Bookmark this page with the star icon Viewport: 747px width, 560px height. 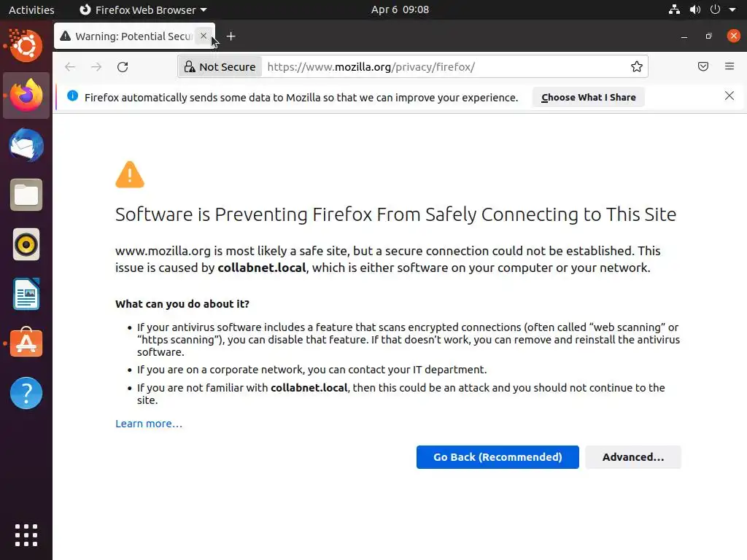[x=637, y=67]
